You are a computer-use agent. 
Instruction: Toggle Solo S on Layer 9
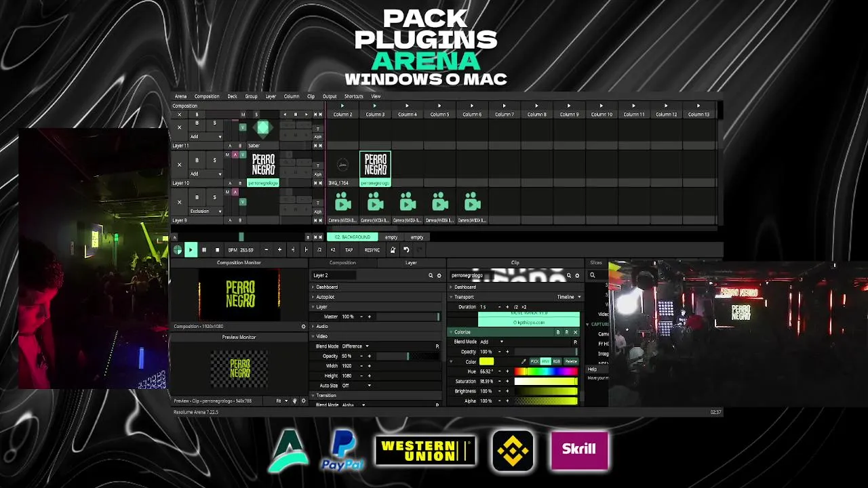(214, 197)
